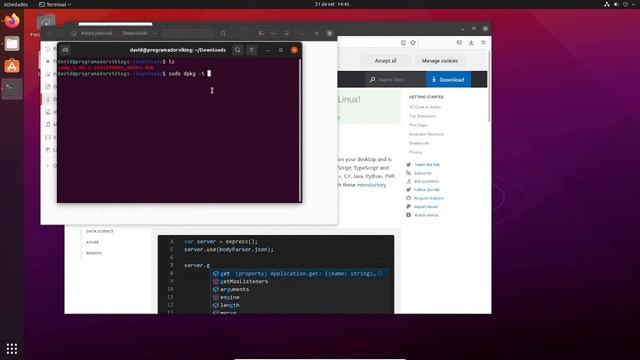This screenshot has width=640, height=360.
Task: Toggle the view mode in Files window
Action: click(261, 33)
